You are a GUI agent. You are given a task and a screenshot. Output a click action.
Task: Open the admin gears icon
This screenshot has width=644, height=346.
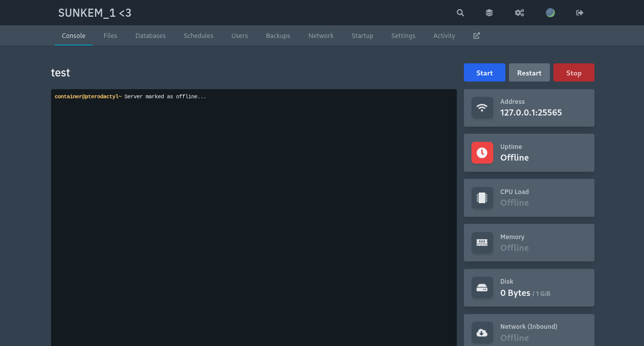520,13
